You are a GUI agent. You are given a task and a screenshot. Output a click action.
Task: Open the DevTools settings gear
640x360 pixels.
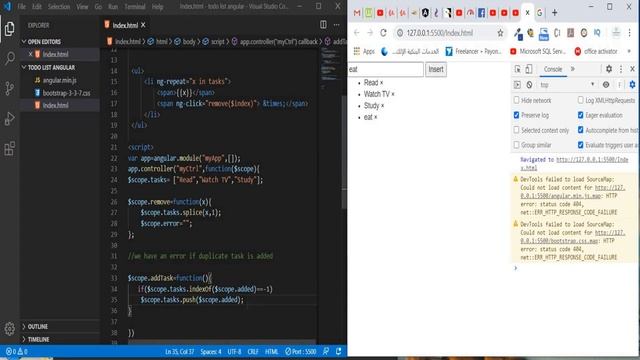point(609,69)
